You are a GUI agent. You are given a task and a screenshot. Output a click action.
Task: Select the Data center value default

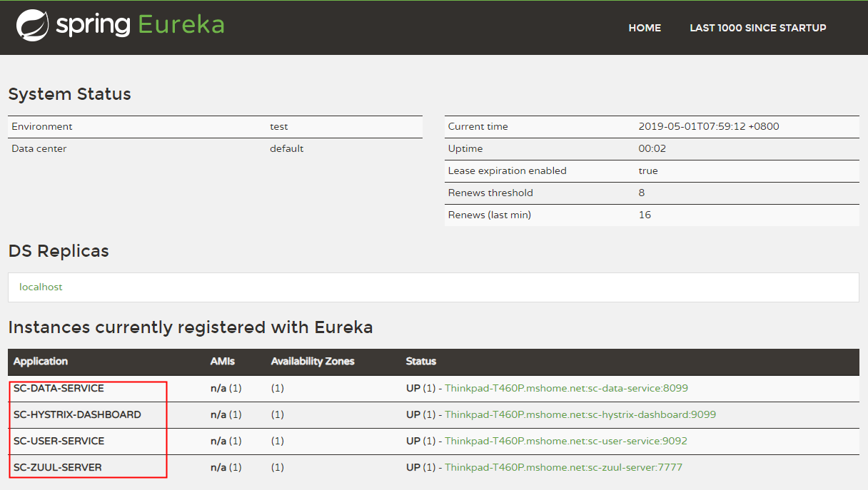point(286,148)
